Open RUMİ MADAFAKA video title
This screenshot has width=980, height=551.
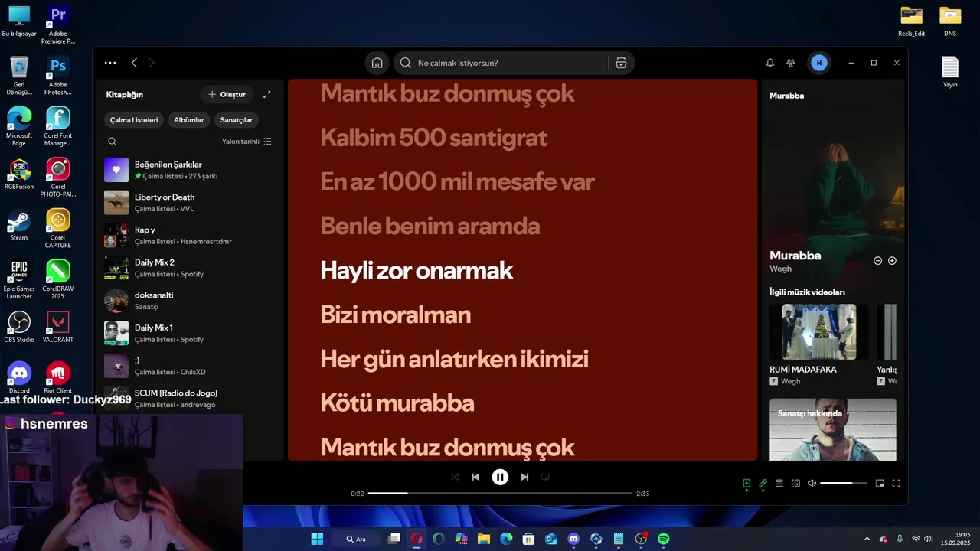click(x=803, y=370)
